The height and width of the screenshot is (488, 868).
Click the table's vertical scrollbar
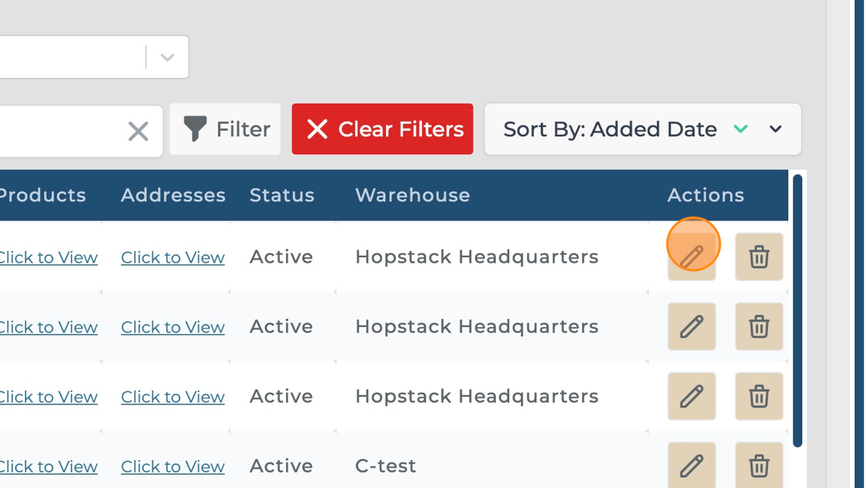[x=797, y=310]
